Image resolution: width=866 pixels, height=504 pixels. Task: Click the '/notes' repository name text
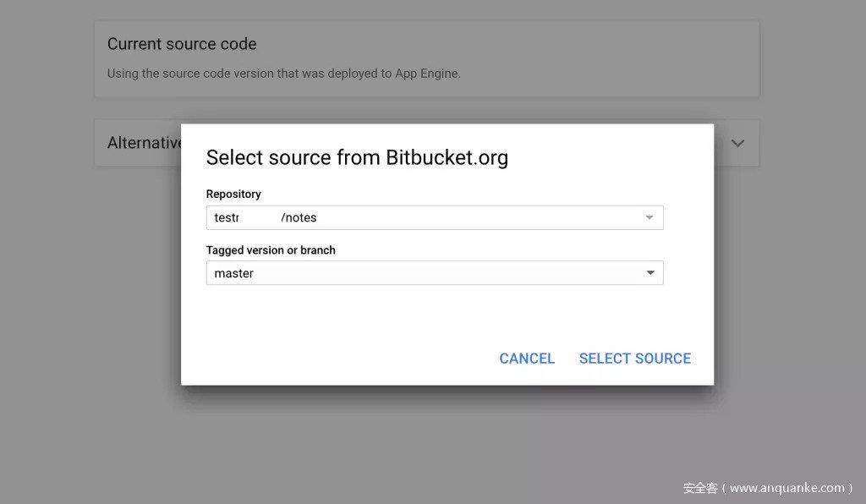(x=299, y=218)
